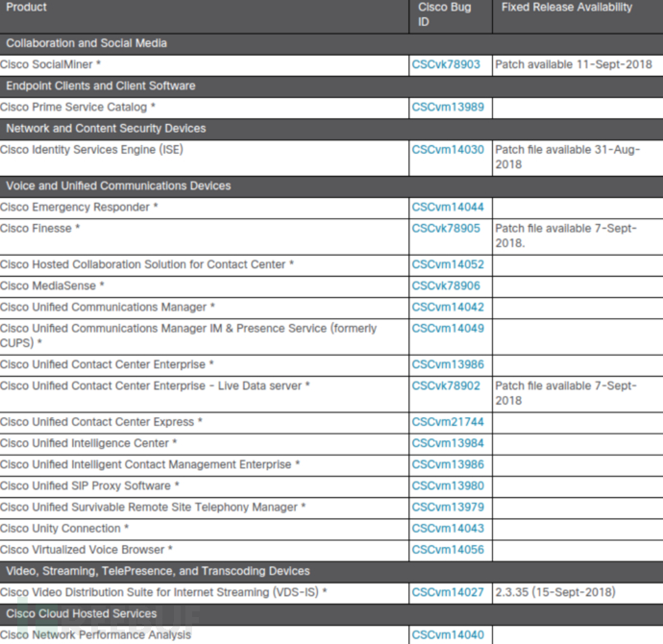
Task: Click MediaSense bug ID CSCvk78906
Action: 446,286
